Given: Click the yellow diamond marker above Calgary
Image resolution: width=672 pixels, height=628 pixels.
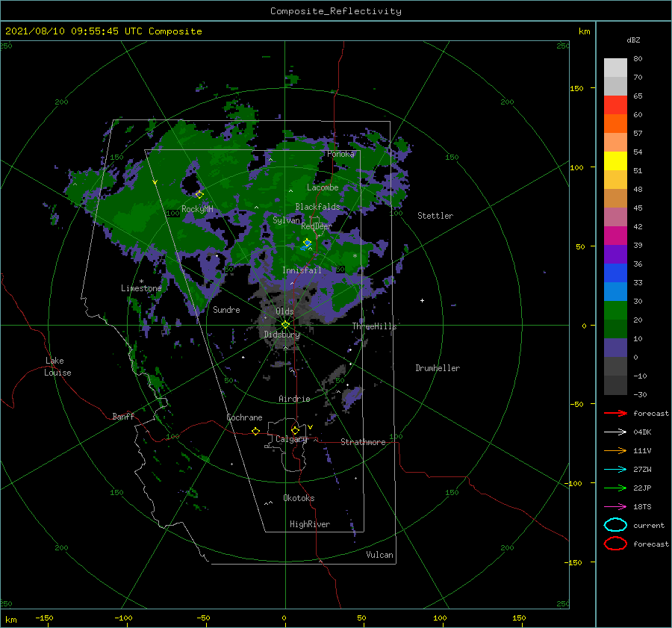Looking at the screenshot, I should tap(295, 430).
